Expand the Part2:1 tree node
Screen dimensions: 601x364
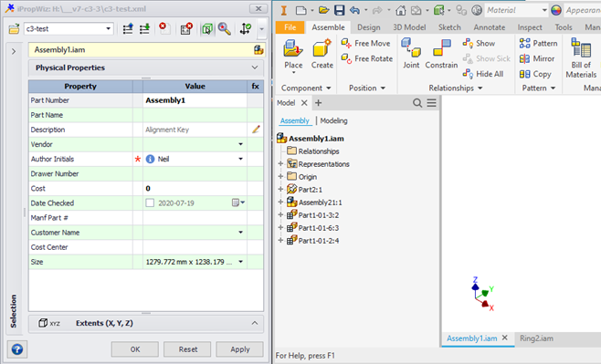point(280,190)
